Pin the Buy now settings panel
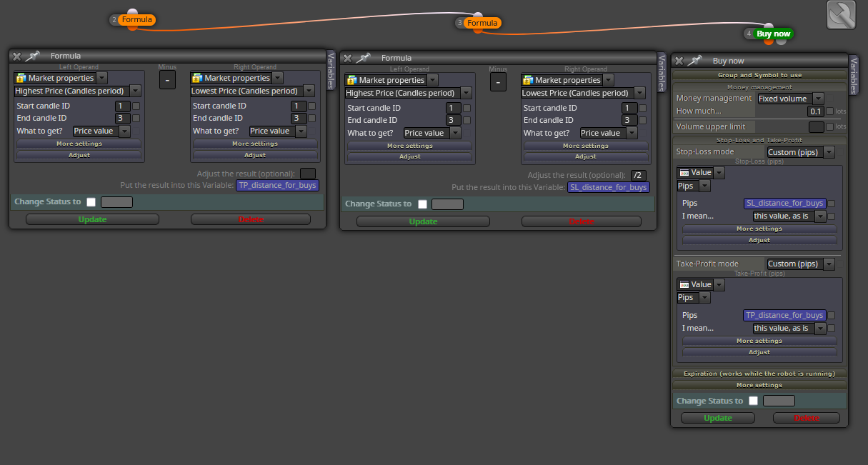The height and width of the screenshot is (465, 868). tap(694, 61)
